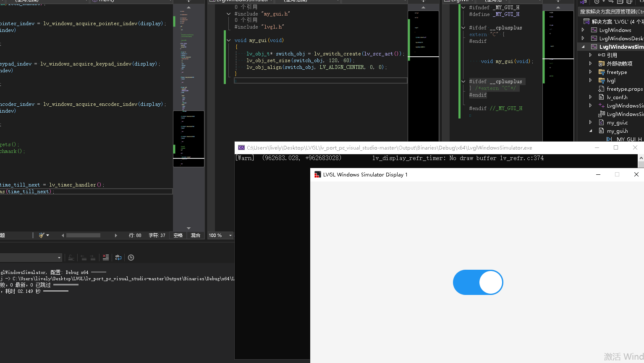Open the Output source combo box
Image resolution: width=644 pixels, height=363 pixels.
[31, 258]
